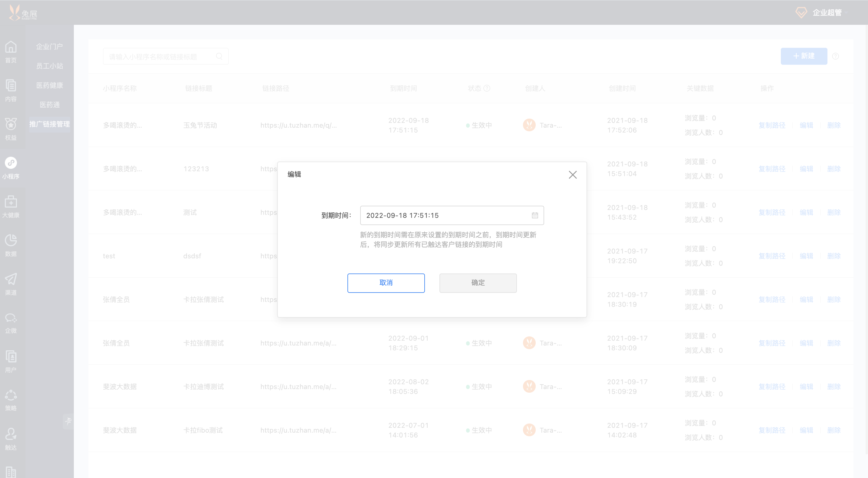This screenshot has width=868, height=478.
Task: Click Tara avatar in 玉兔节活动 row
Action: (529, 125)
